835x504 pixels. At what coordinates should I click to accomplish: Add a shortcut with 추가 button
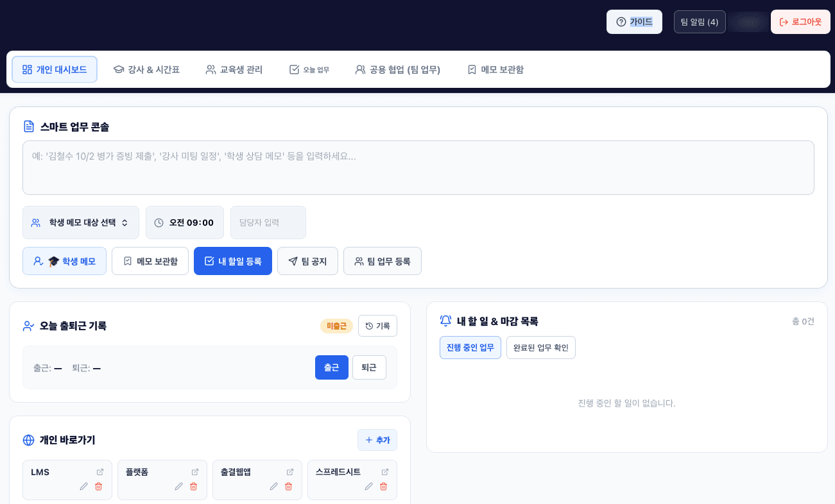(x=377, y=440)
